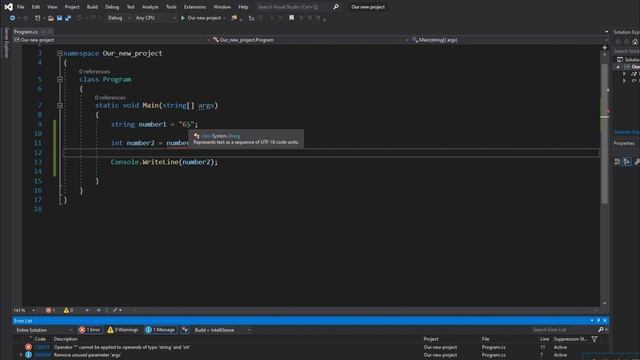Toggle the 0 Warnings filter button
The height and width of the screenshot is (360, 640).
[x=122, y=330]
